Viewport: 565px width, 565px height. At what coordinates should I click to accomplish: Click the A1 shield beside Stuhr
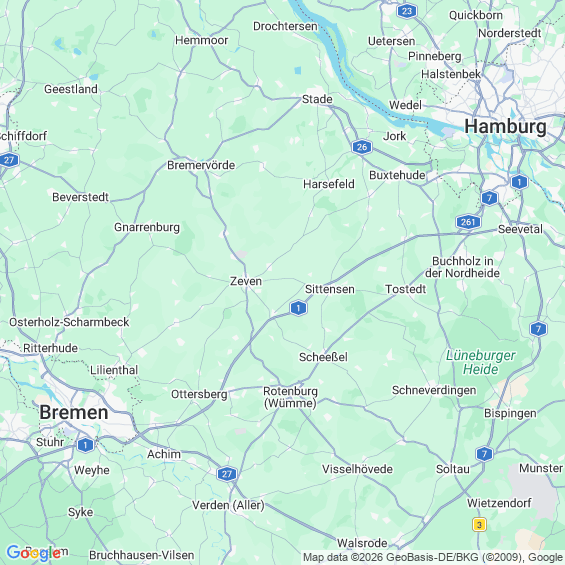[x=85, y=445]
